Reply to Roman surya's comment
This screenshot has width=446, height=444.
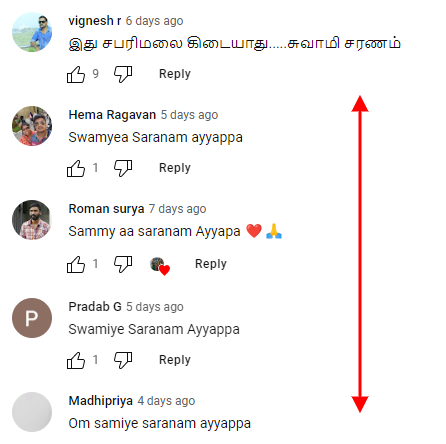click(211, 264)
